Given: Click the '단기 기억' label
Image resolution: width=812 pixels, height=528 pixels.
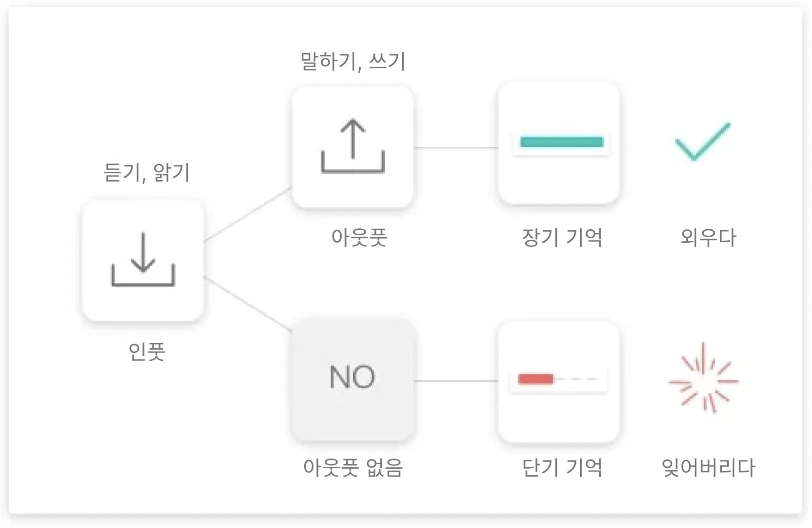Looking at the screenshot, I should pyautogui.click(x=562, y=467).
